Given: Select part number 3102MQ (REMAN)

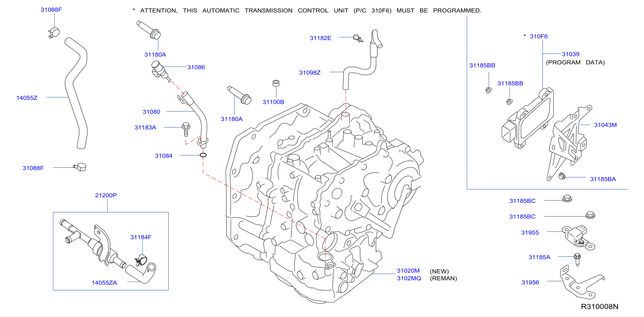Looking at the screenshot, I should click(x=409, y=278).
